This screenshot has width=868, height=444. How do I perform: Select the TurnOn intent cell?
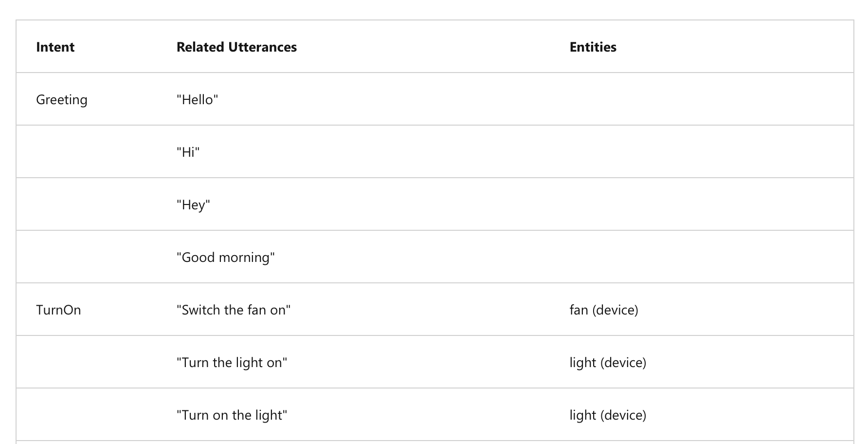58,310
